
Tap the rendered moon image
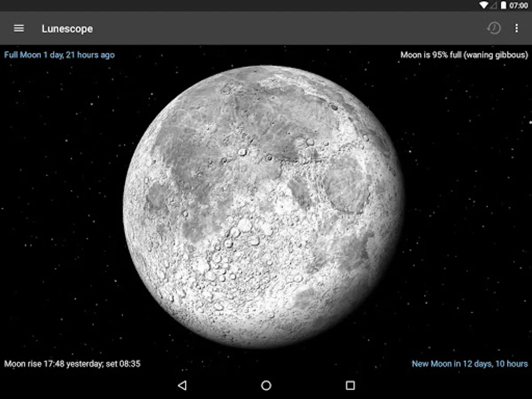pyautogui.click(x=264, y=207)
